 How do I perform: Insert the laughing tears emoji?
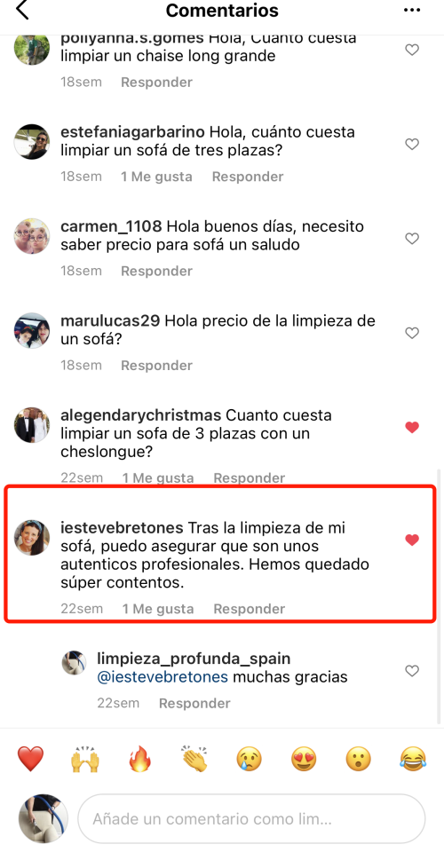pos(412,759)
